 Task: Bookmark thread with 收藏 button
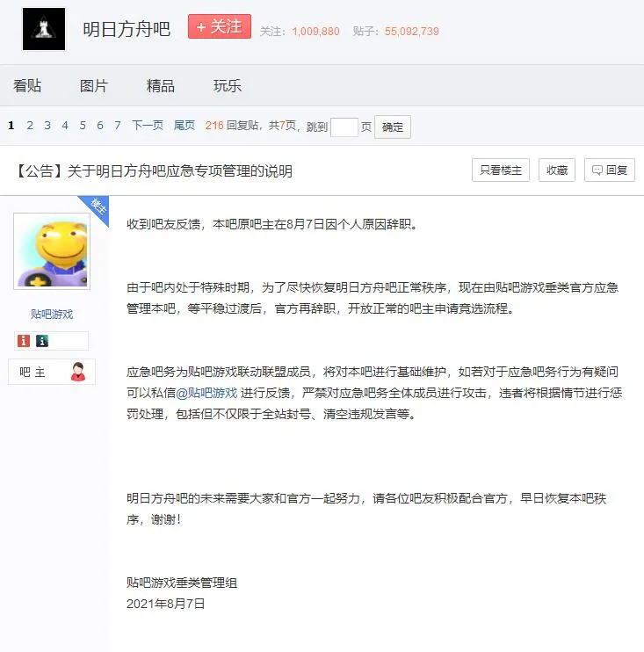[557, 170]
